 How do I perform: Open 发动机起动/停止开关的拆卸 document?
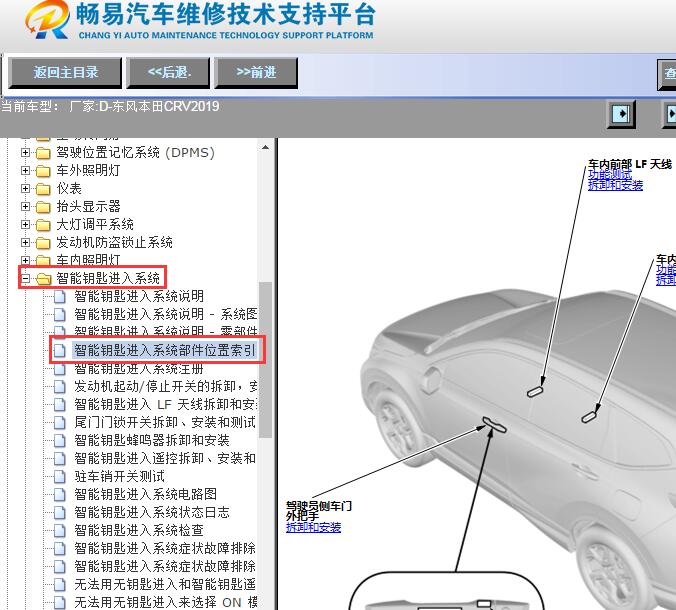pos(166,386)
